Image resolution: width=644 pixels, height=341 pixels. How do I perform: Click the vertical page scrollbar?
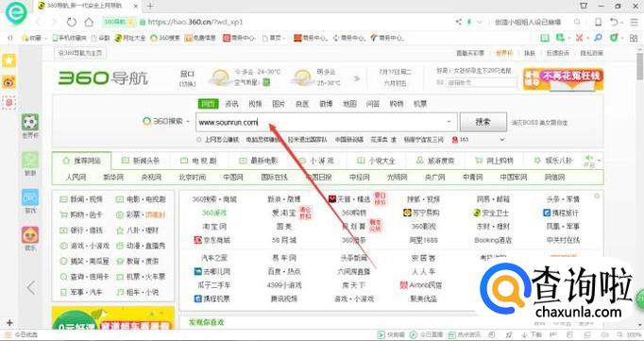(x=640, y=66)
